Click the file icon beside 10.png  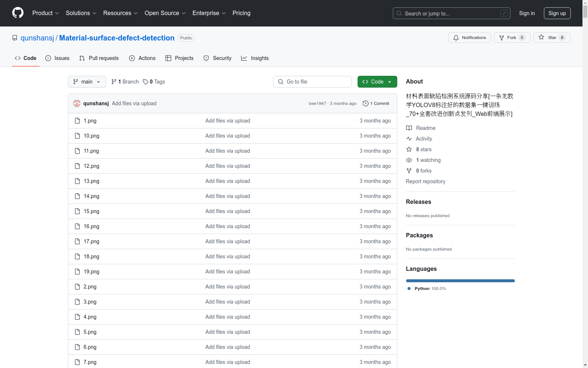pyautogui.click(x=77, y=136)
